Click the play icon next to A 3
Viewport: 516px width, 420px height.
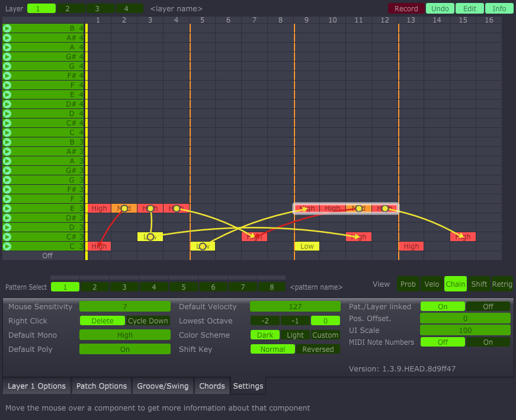pyautogui.click(x=7, y=161)
